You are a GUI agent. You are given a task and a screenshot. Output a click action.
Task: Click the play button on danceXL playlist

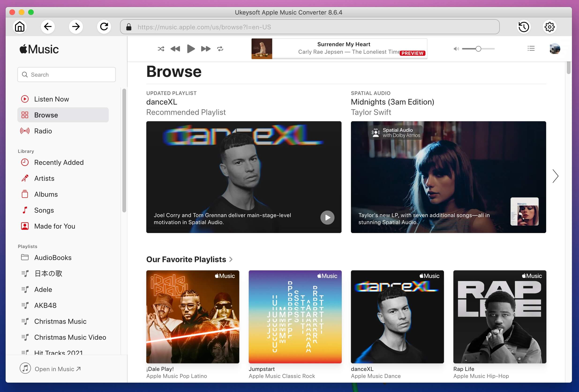tap(327, 218)
